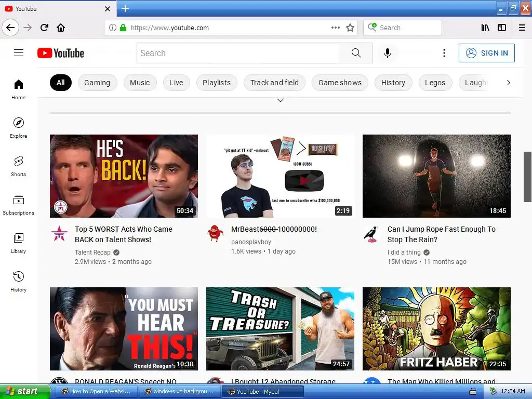Click I did a thing channel avatar
532x399 pixels.
click(x=371, y=233)
